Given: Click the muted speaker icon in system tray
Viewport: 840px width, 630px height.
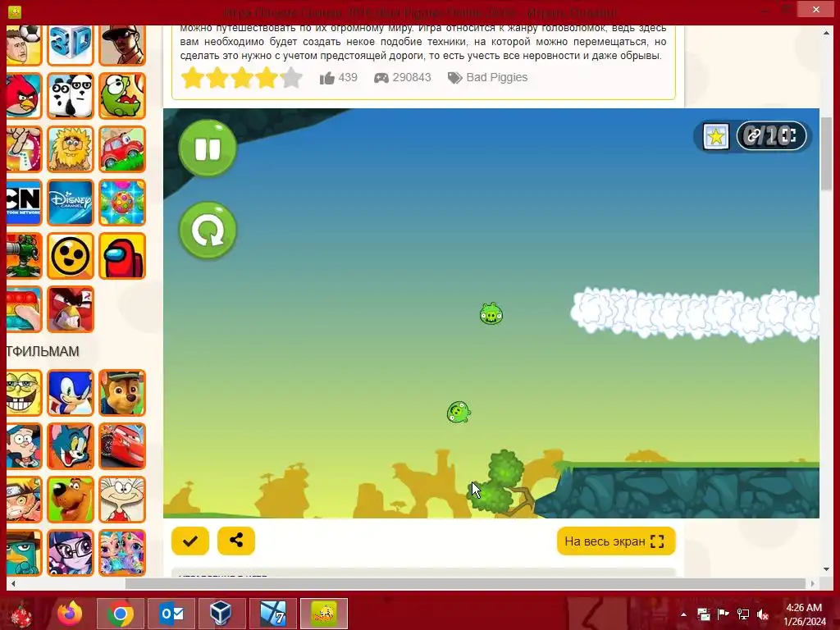Looking at the screenshot, I should click(763, 614).
